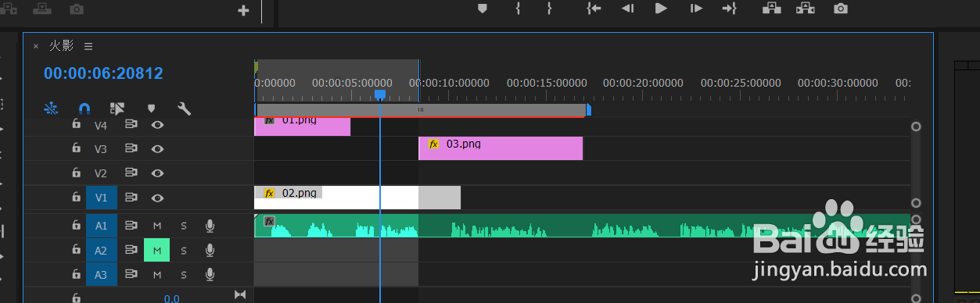
Task: Hide track V2 output eye
Action: [x=157, y=173]
